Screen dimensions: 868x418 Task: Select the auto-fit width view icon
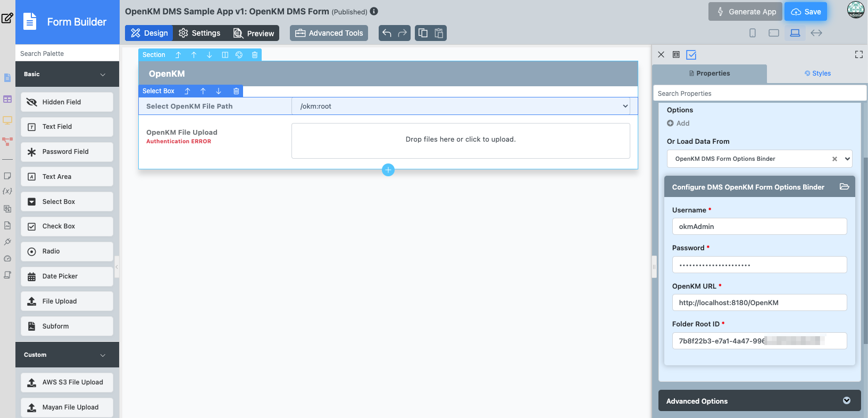click(816, 33)
